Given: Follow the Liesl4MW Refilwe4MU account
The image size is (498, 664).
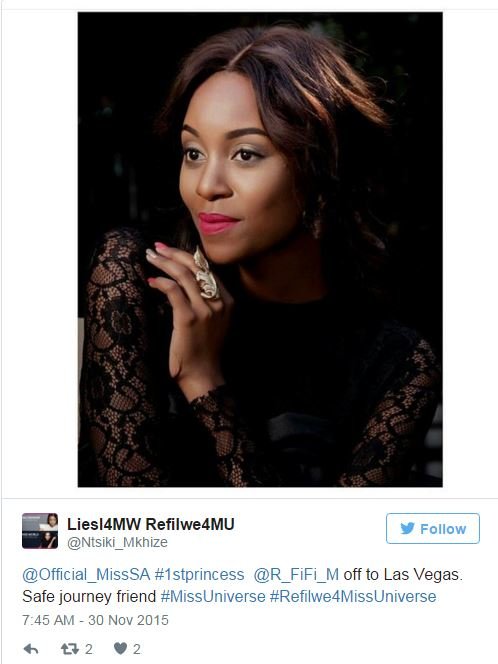Looking at the screenshot, I should [432, 528].
